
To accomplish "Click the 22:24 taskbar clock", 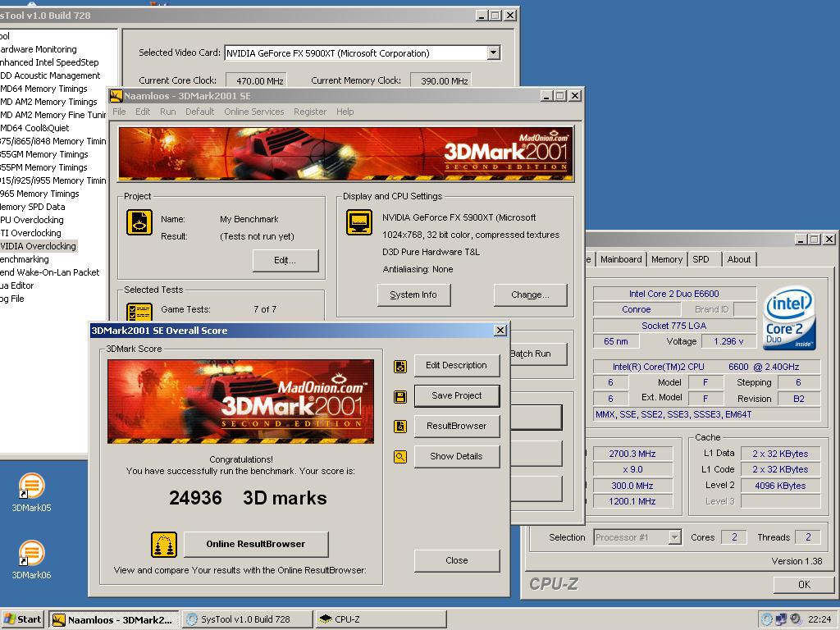I will [x=819, y=619].
